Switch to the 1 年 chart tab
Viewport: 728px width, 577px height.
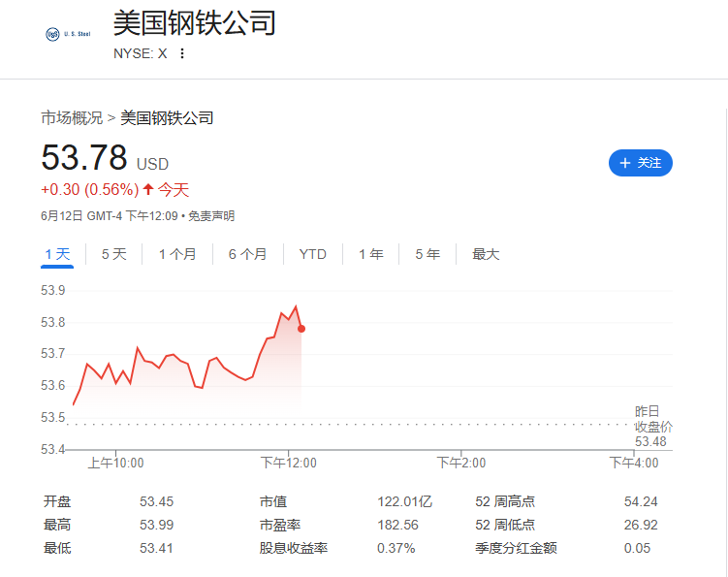pos(371,254)
